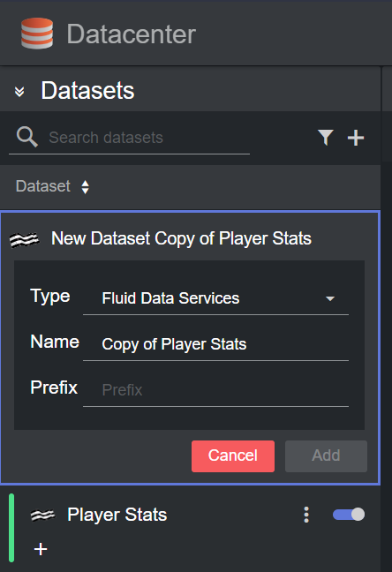Cancel the new dataset form
Image resolution: width=392 pixels, height=572 pixels.
click(233, 456)
